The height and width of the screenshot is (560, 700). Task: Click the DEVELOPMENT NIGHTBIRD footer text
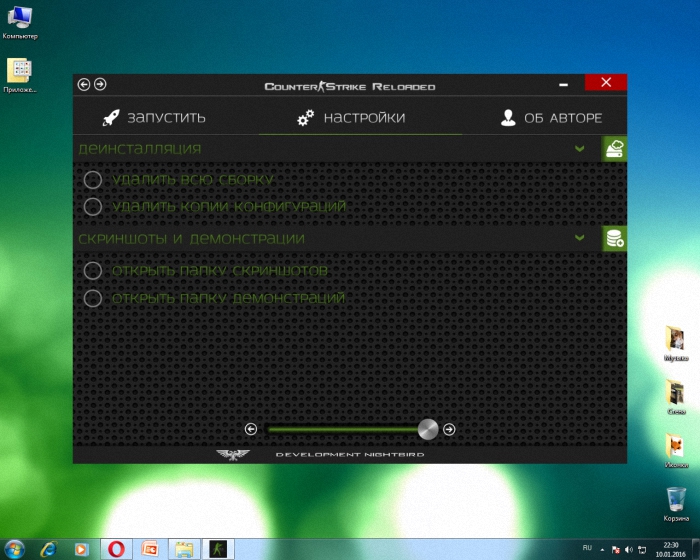click(350, 455)
